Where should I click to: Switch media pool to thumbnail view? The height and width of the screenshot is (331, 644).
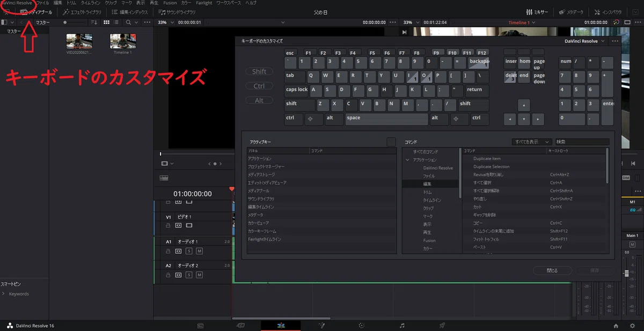pos(106,23)
